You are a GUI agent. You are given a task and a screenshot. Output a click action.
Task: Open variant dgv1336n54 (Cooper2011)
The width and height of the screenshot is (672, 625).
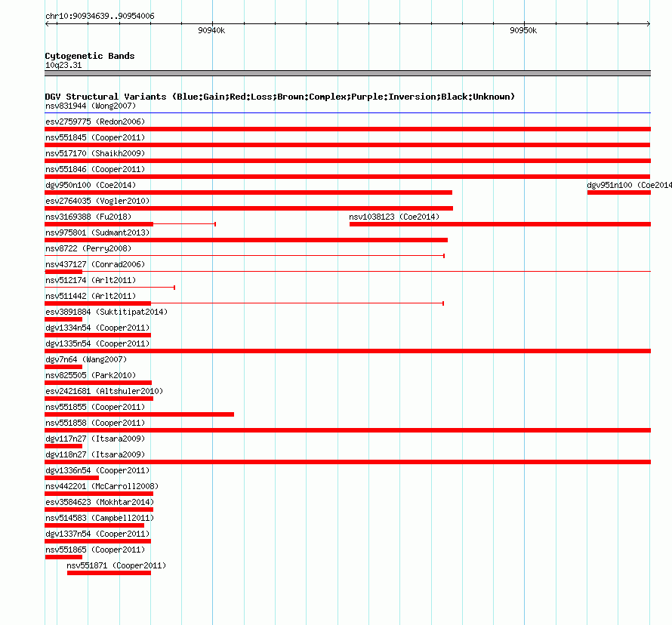97,470
